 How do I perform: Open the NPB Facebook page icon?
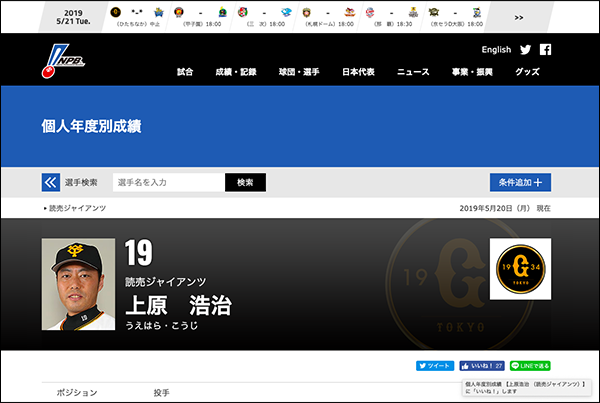545,49
